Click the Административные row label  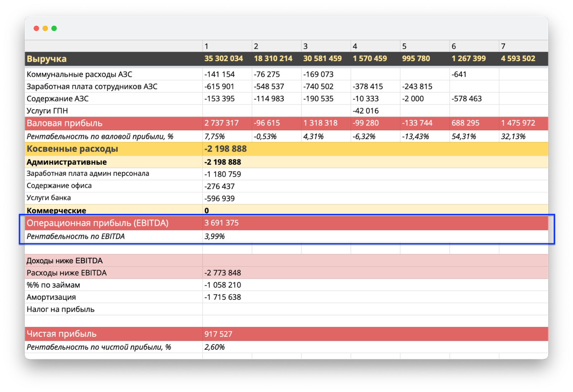[x=67, y=162]
